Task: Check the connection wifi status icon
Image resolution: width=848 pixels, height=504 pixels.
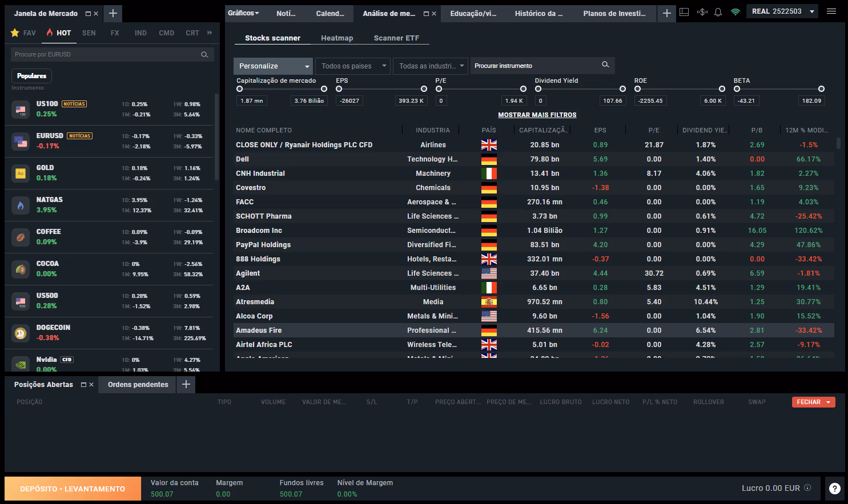Action: tap(736, 12)
